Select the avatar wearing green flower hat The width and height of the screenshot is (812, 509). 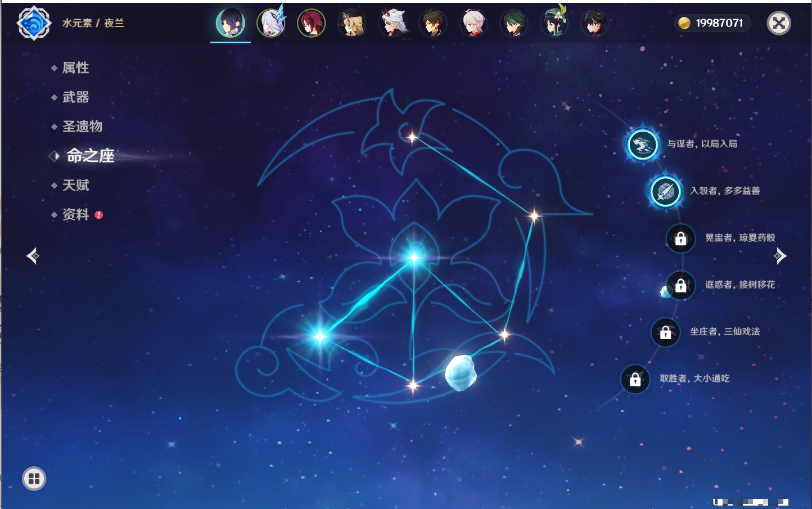coord(554,23)
